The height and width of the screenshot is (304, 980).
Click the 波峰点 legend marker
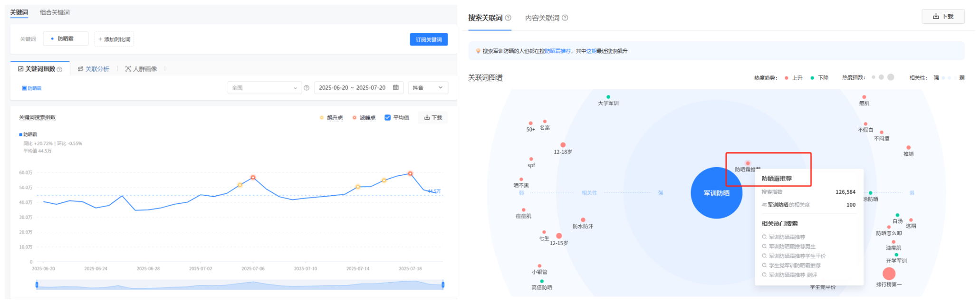click(x=355, y=118)
